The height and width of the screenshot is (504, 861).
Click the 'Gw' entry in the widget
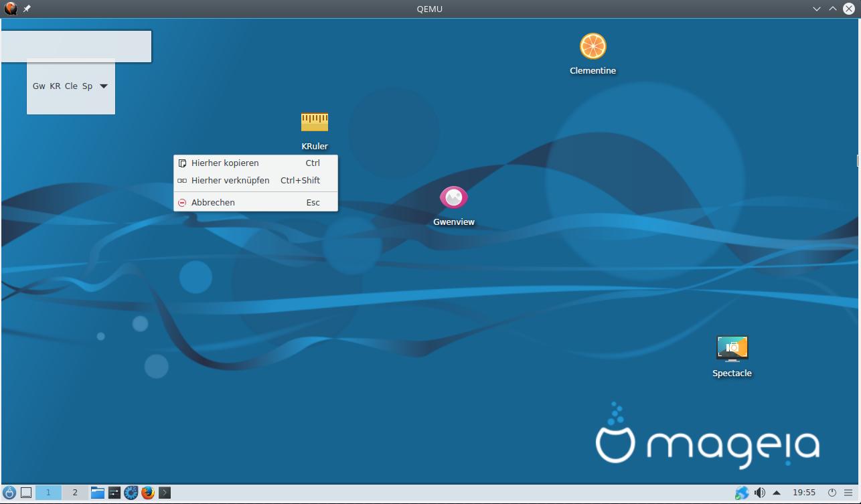[39, 86]
